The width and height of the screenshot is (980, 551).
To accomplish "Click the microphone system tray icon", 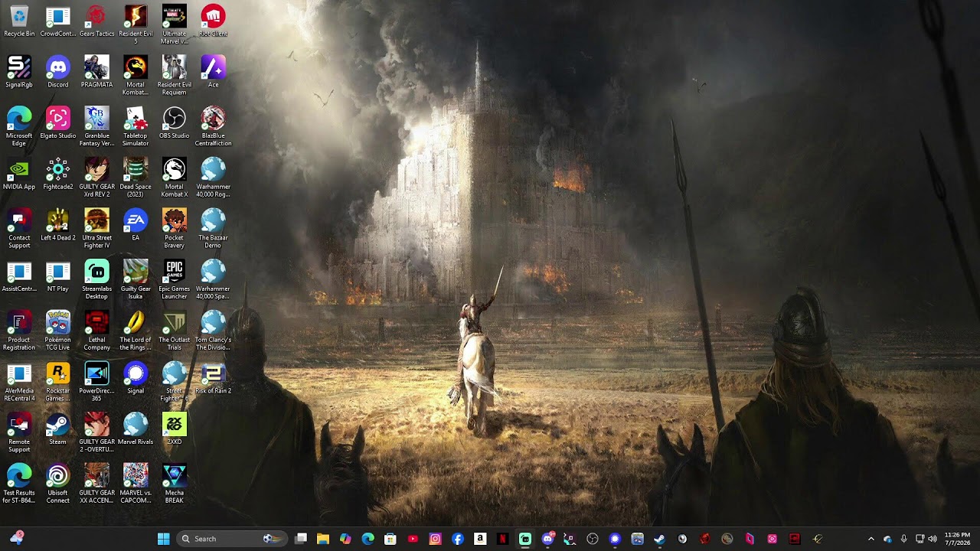I will [x=904, y=539].
